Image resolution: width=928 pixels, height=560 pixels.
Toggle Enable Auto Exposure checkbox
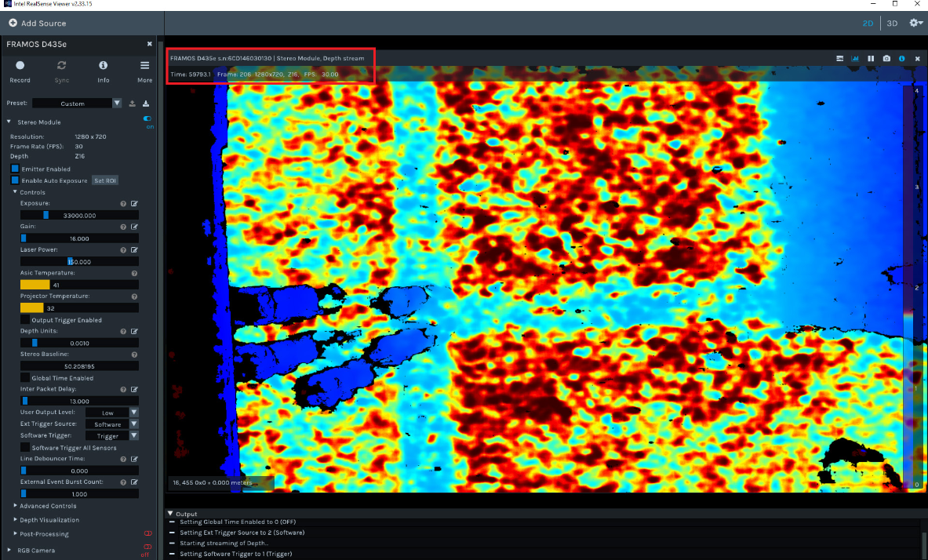[15, 180]
